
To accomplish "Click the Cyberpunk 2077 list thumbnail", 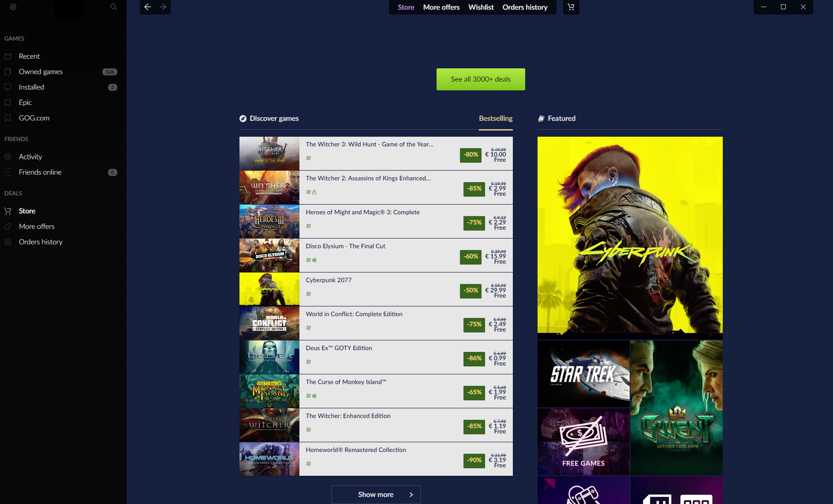I will [269, 289].
